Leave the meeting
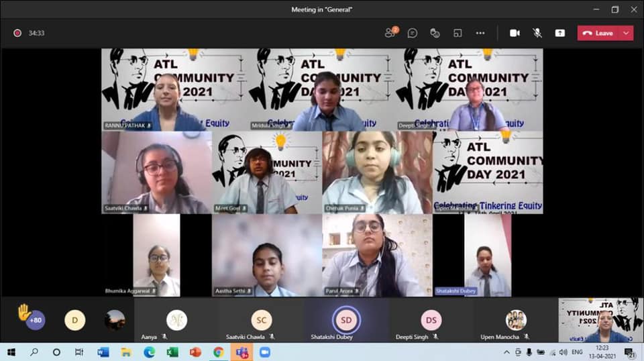 [x=598, y=33]
